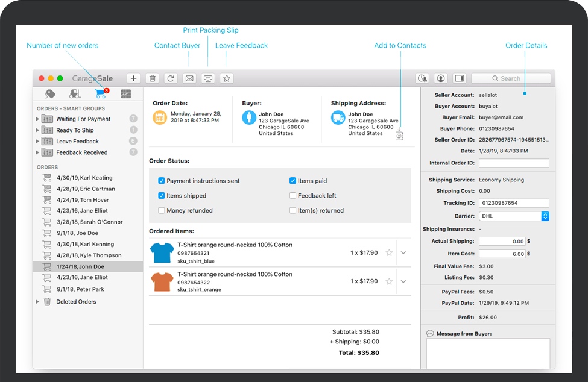Enable the Money refunded checkbox
The height and width of the screenshot is (382, 588).
coord(162,211)
